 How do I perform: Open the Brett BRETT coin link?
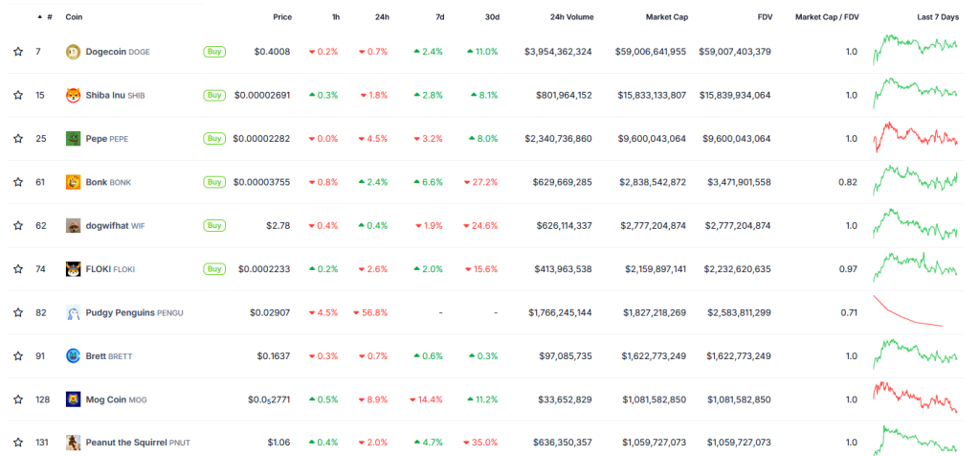click(x=109, y=356)
